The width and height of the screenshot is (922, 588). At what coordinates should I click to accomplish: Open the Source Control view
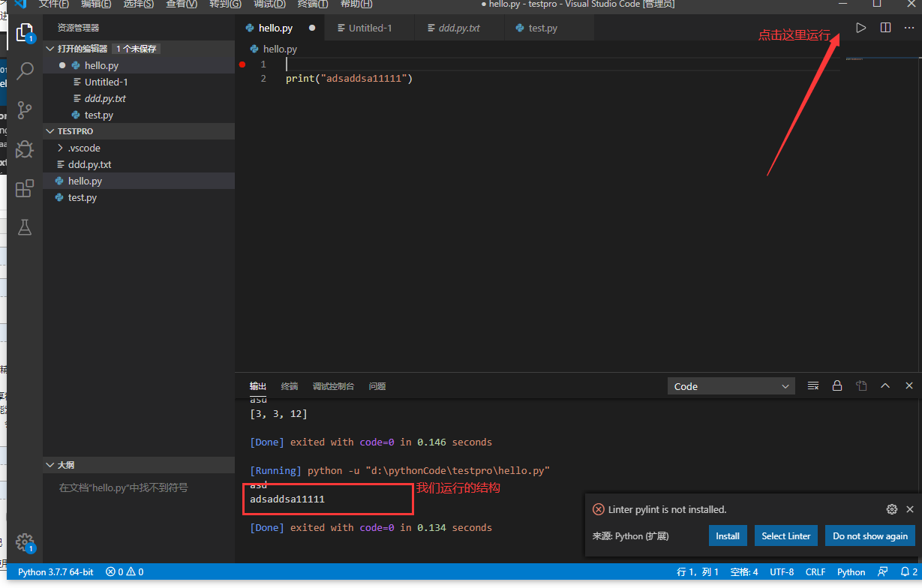(25, 110)
